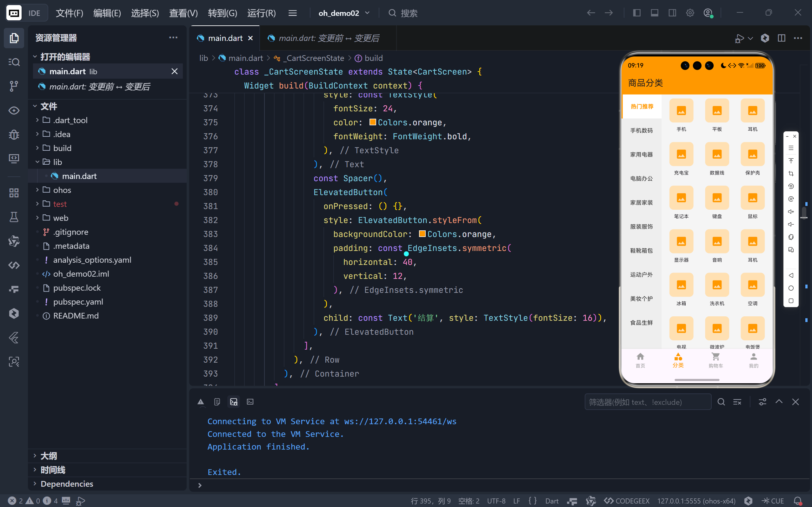The image size is (812, 507).
Task: Click the orange color swatch on backgroundColor line
Action: click(422, 234)
